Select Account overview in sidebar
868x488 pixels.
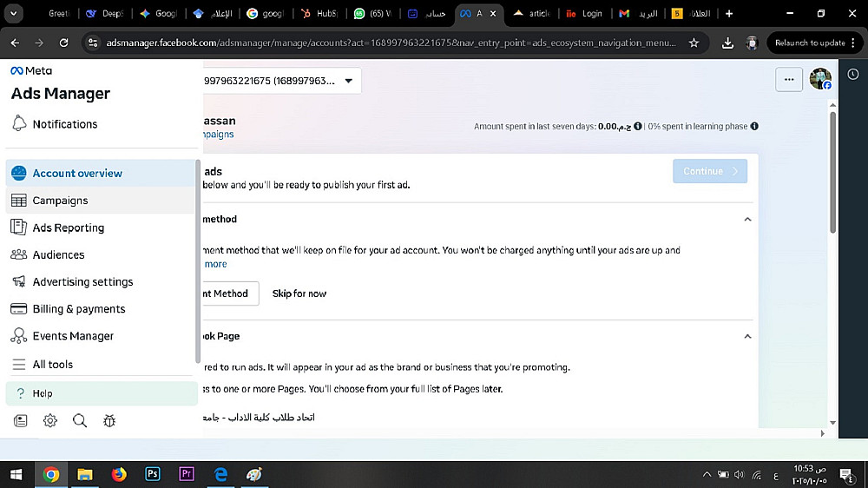point(101,173)
